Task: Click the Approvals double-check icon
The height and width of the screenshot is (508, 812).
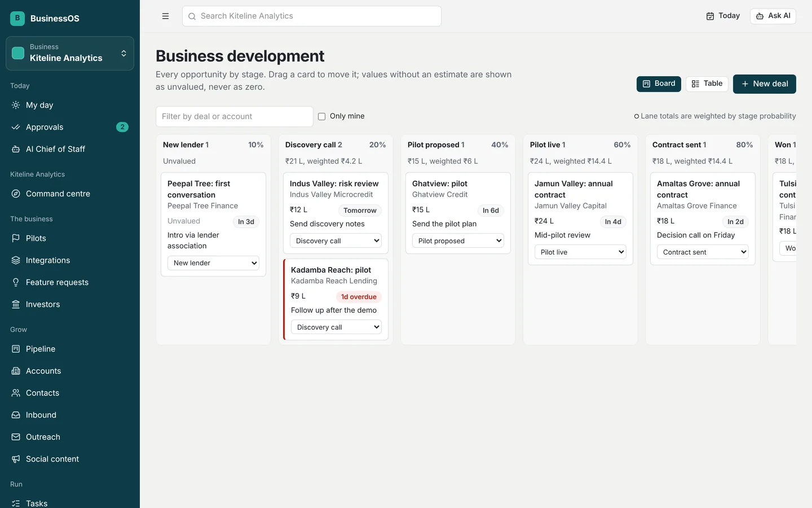Action: pyautogui.click(x=16, y=127)
